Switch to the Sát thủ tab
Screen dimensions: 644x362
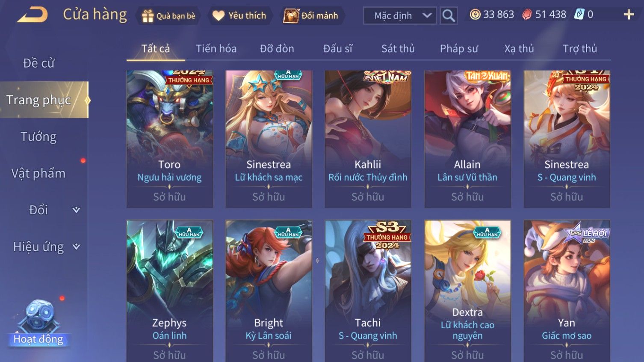tap(398, 49)
